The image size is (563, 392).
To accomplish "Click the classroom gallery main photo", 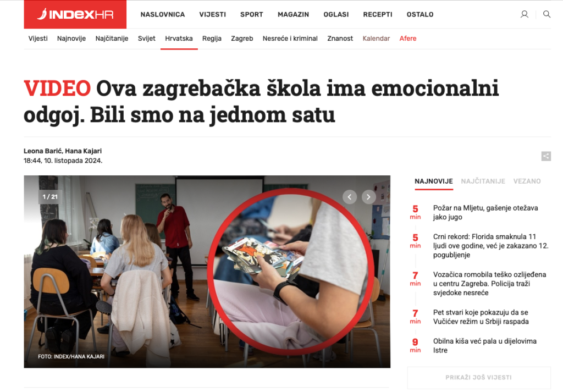I will coord(207,272).
